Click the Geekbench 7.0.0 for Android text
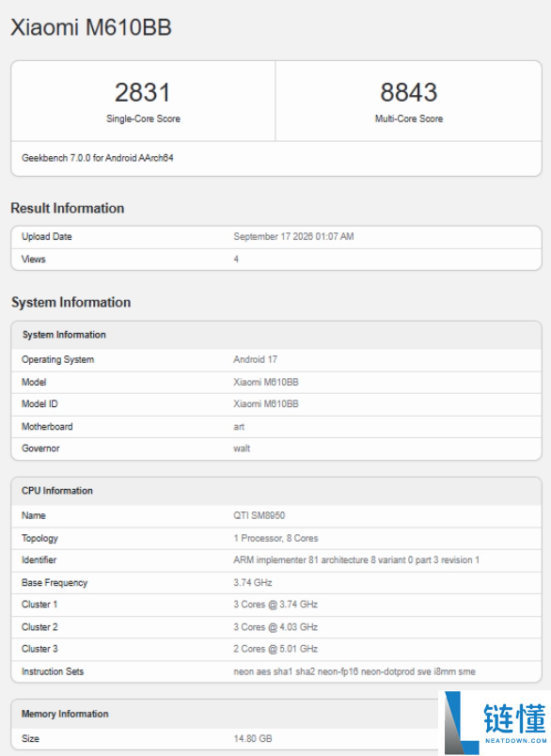The width and height of the screenshot is (551, 756). (x=98, y=158)
